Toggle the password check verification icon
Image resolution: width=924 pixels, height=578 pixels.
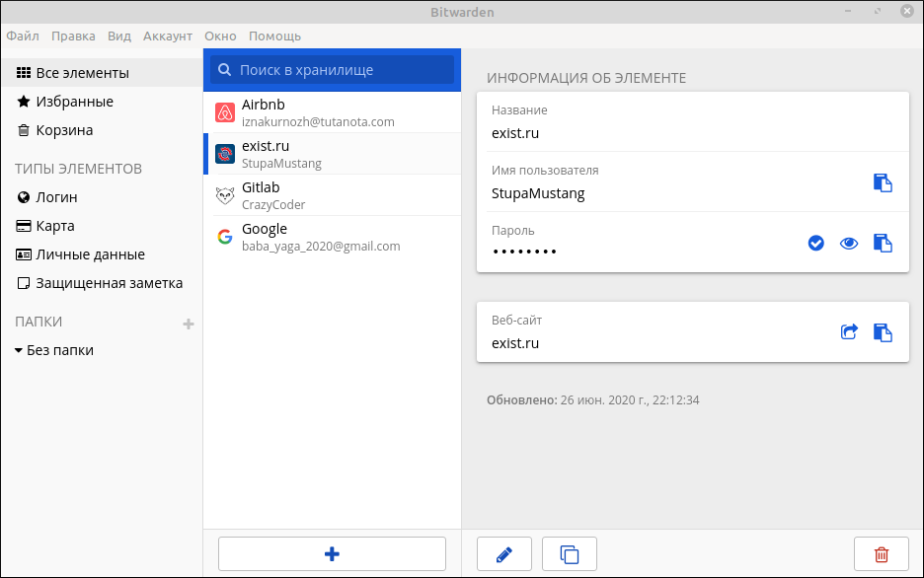pos(815,243)
